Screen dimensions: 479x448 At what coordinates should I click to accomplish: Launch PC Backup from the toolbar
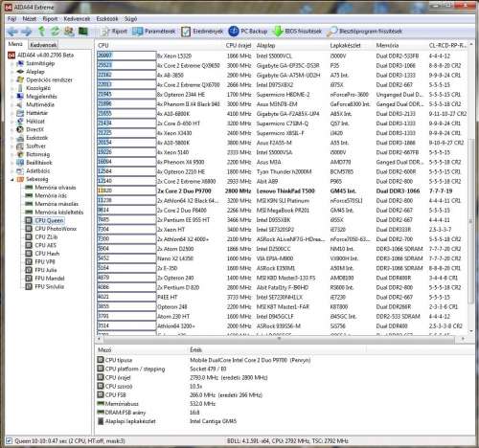[248, 32]
